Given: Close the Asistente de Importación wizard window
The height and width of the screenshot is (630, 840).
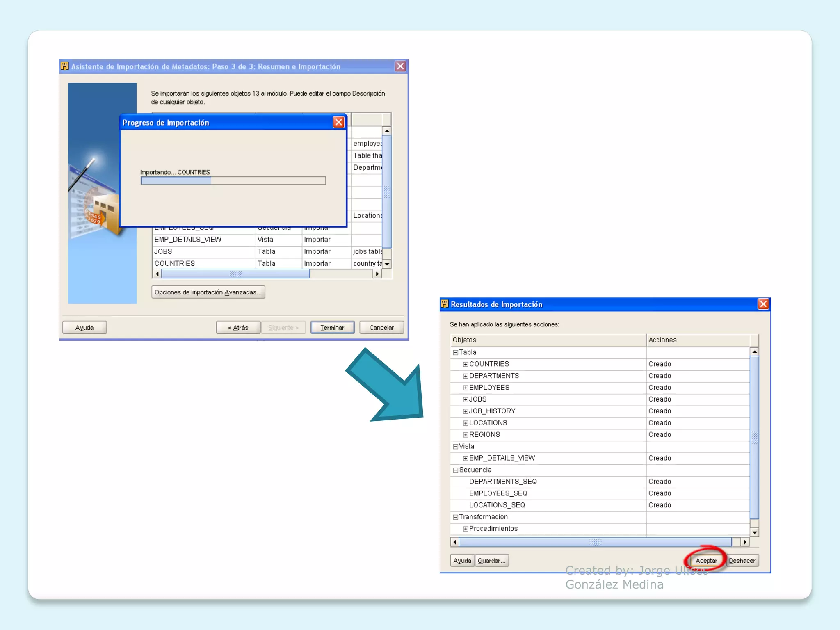Looking at the screenshot, I should click(400, 66).
